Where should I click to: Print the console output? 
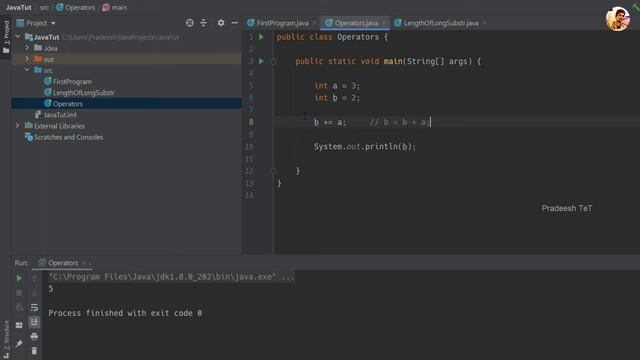(x=34, y=337)
